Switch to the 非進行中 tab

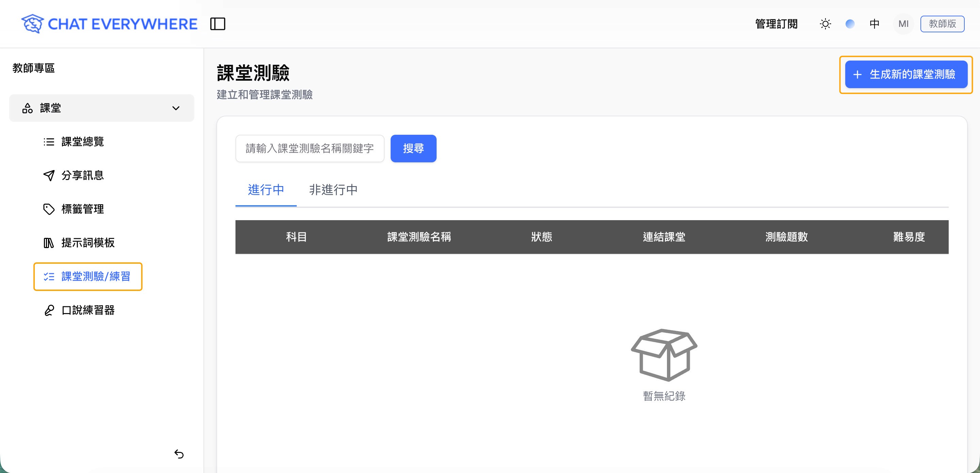tap(333, 190)
